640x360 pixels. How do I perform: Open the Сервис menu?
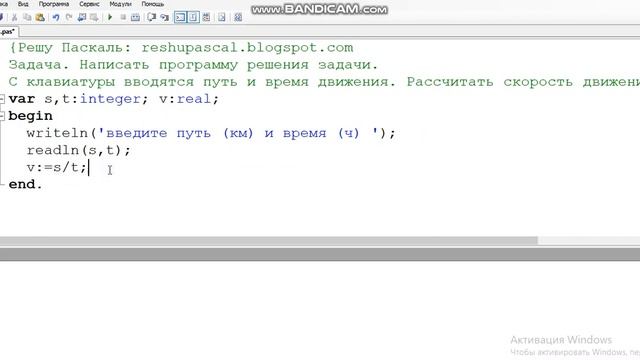pyautogui.click(x=89, y=4)
